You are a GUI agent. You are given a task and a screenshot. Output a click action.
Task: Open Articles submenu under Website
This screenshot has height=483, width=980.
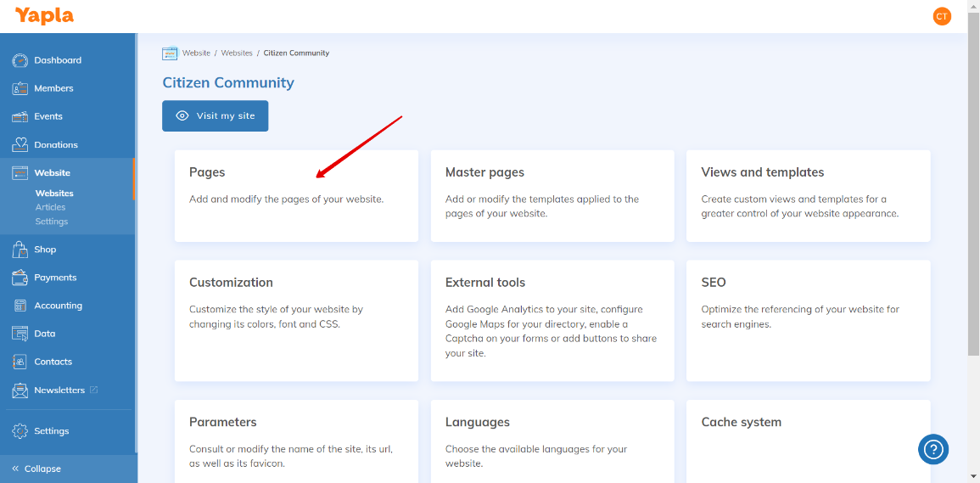point(50,207)
